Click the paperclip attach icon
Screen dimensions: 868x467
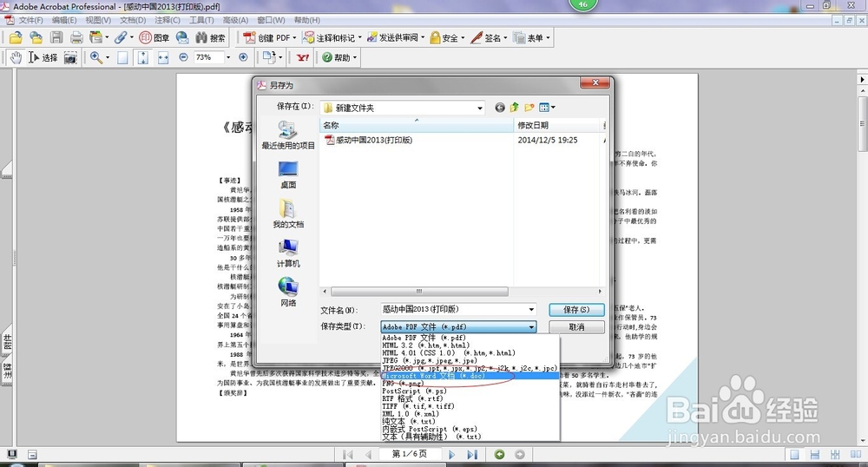point(121,37)
